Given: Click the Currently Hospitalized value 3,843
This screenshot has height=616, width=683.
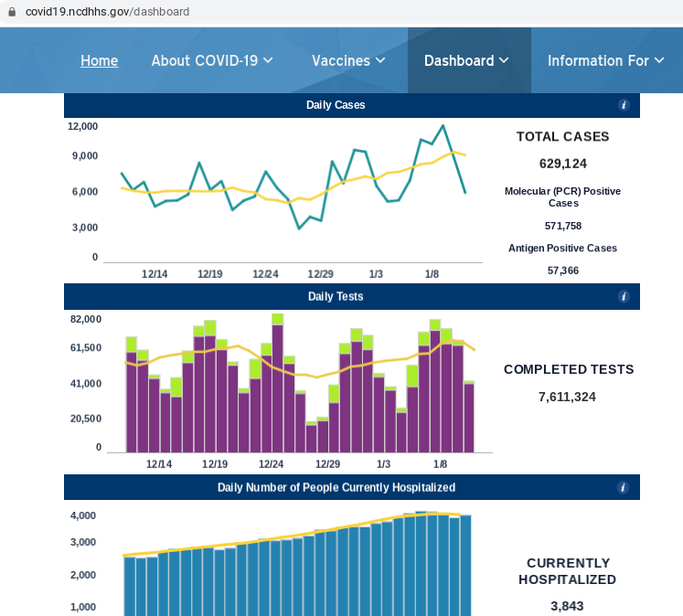Looking at the screenshot, I should click(x=567, y=606).
